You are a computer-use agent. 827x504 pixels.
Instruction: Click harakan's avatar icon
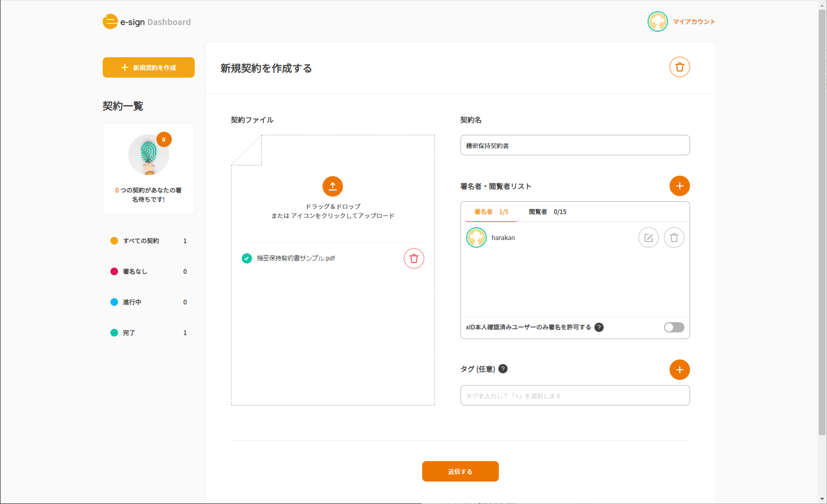pyautogui.click(x=476, y=237)
